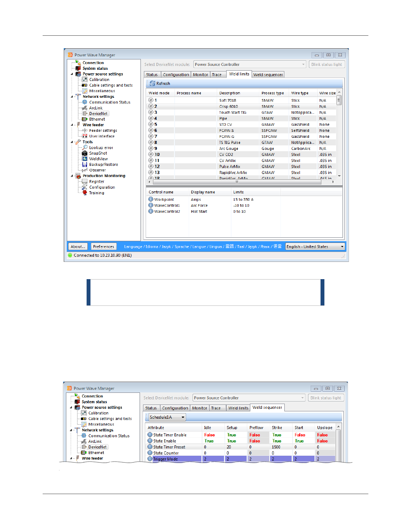
Task: Click the Refresh icon in the Weld limits toolbar
Action: (x=152, y=84)
